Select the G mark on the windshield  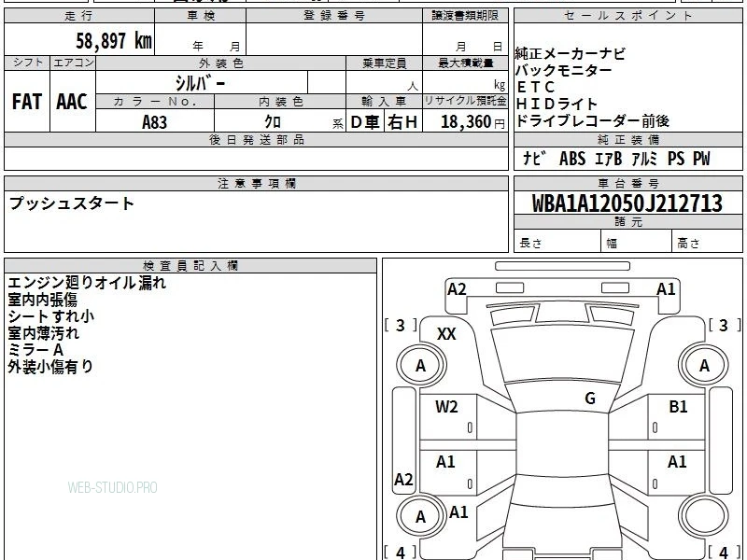point(590,399)
